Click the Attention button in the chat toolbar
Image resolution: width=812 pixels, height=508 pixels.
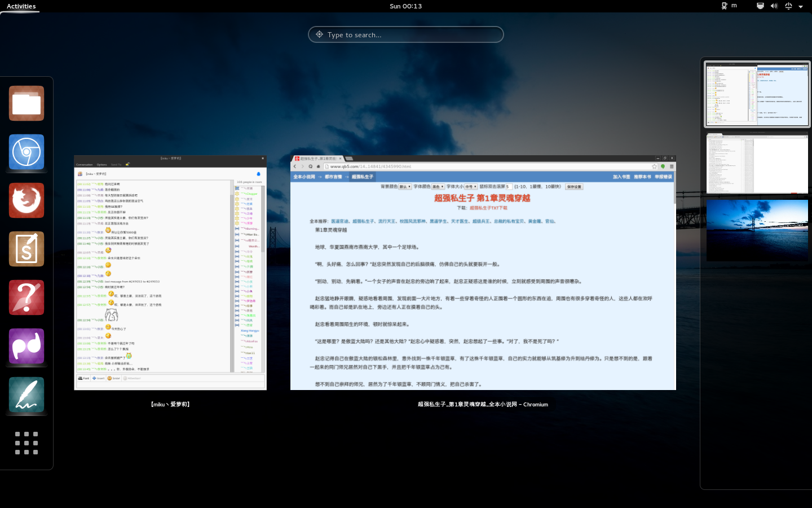tap(132, 378)
